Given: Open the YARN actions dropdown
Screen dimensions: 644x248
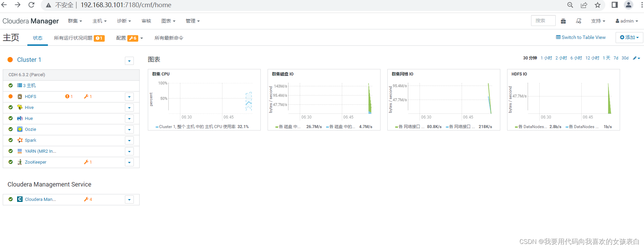Looking at the screenshot, I should [x=129, y=151].
